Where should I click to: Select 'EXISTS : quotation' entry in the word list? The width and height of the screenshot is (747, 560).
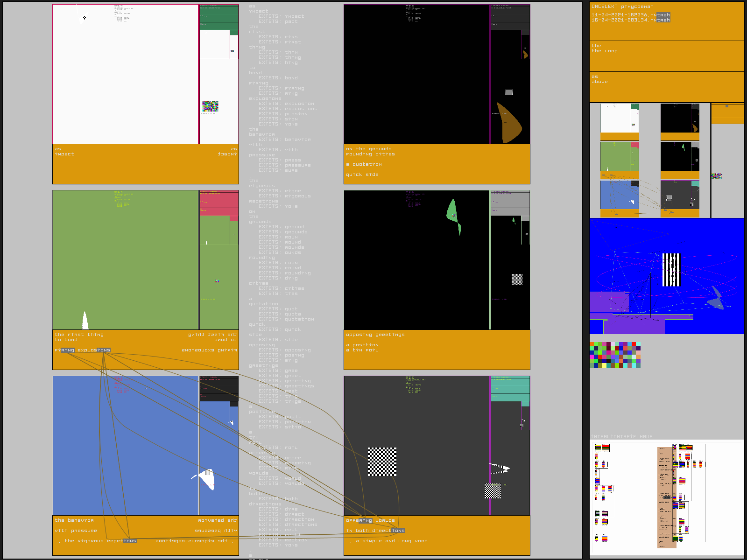[286, 319]
